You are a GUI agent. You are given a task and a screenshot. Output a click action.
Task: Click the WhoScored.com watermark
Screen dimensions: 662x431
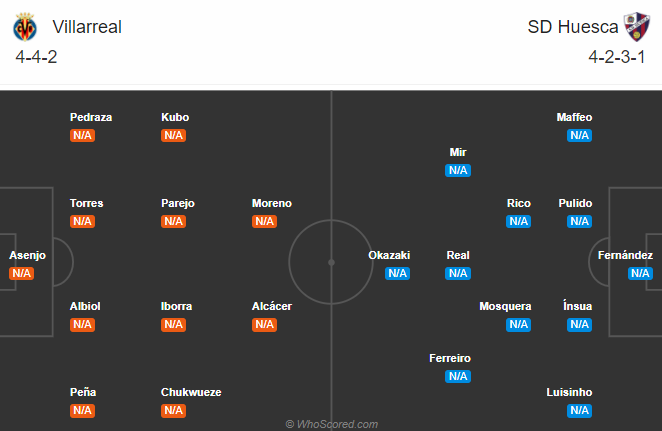click(332, 424)
